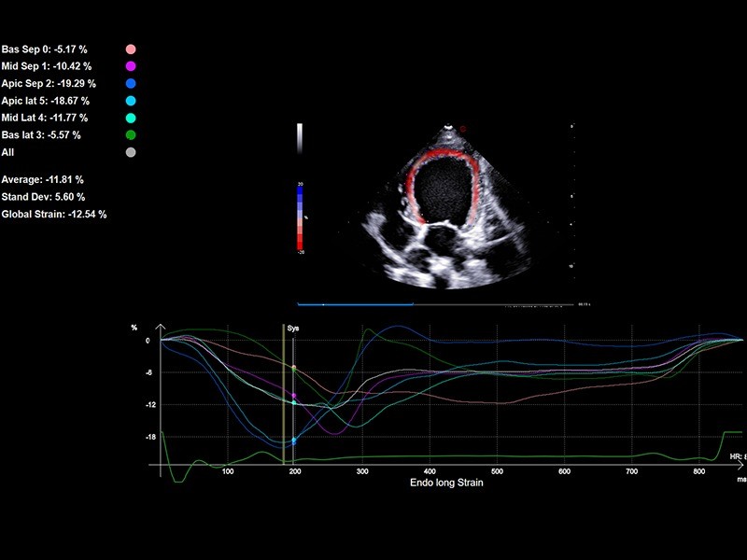This screenshot has height=560, width=747.
Task: Click the Apic Sep 2 strain label
Action: click(49, 83)
